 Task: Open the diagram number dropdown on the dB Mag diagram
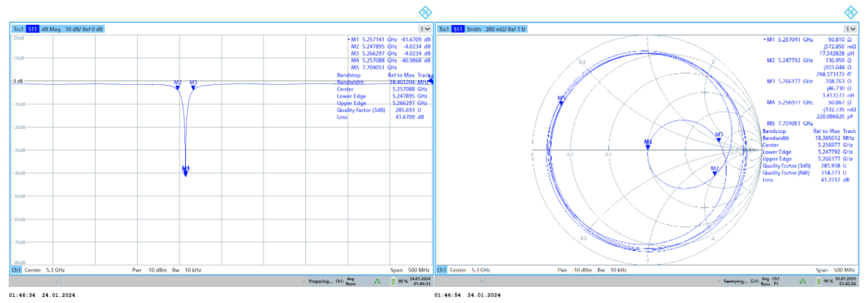pyautogui.click(x=424, y=29)
